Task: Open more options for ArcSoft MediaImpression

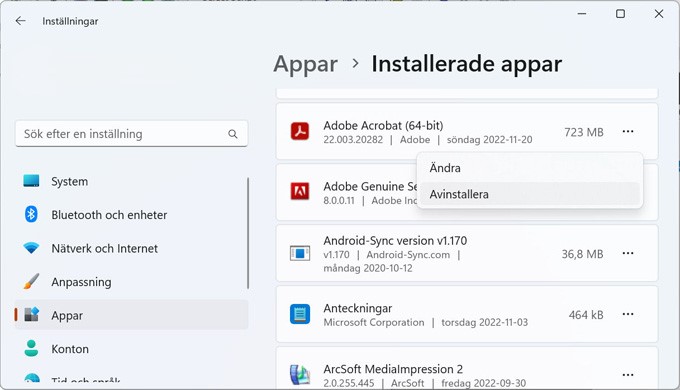Action: click(628, 375)
